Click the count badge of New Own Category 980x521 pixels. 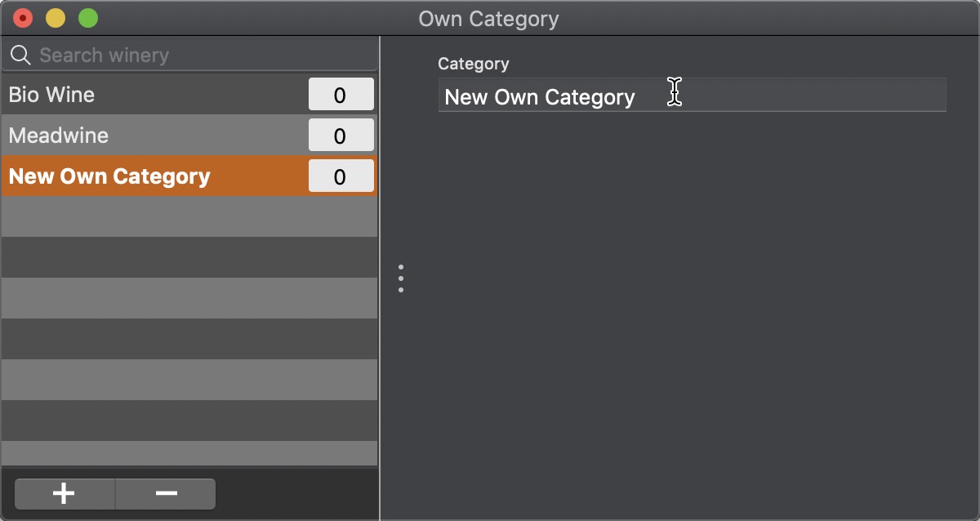(341, 176)
